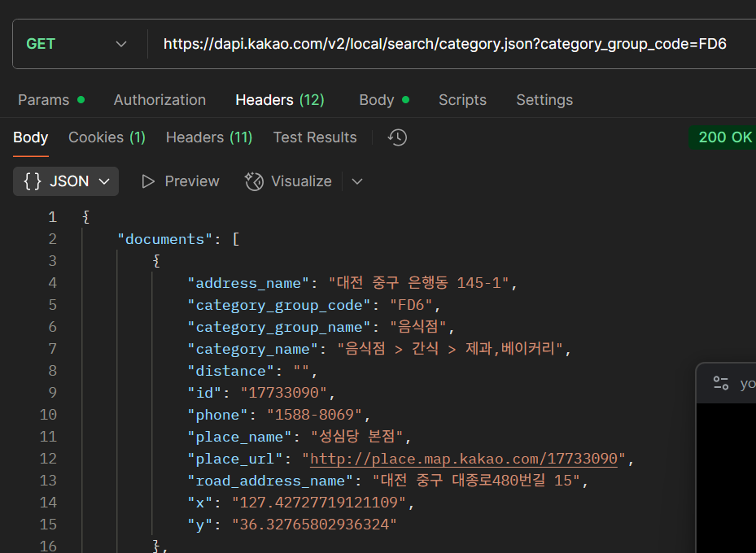
Task: Open the response history clock icon
Action: 397,137
